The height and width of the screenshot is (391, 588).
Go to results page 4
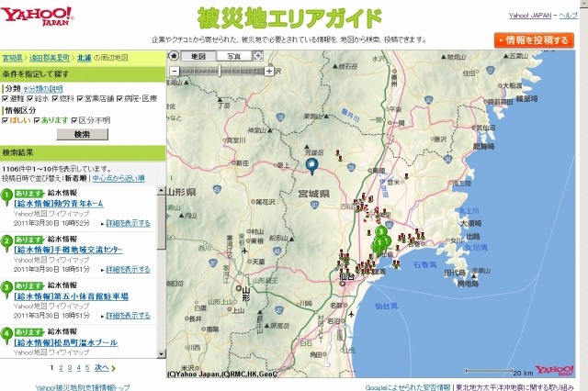pyautogui.click(x=78, y=368)
